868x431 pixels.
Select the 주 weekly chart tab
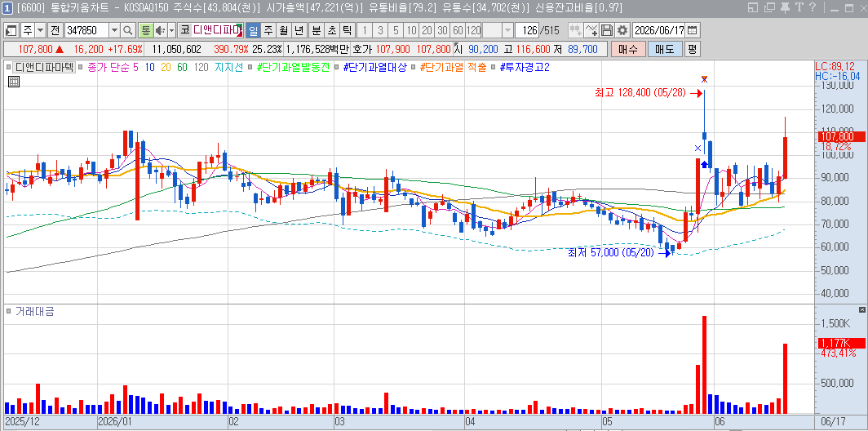pos(268,30)
